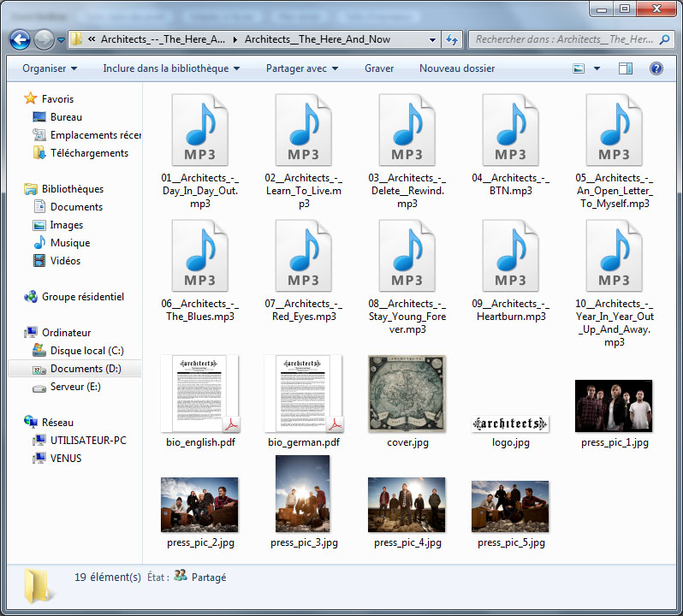Image resolution: width=683 pixels, height=616 pixels.
Task: Click the greyed Forward arrow button
Action: (44, 40)
